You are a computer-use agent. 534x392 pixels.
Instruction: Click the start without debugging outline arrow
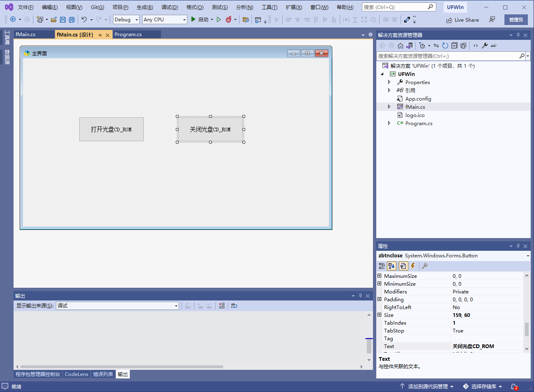[219, 19]
